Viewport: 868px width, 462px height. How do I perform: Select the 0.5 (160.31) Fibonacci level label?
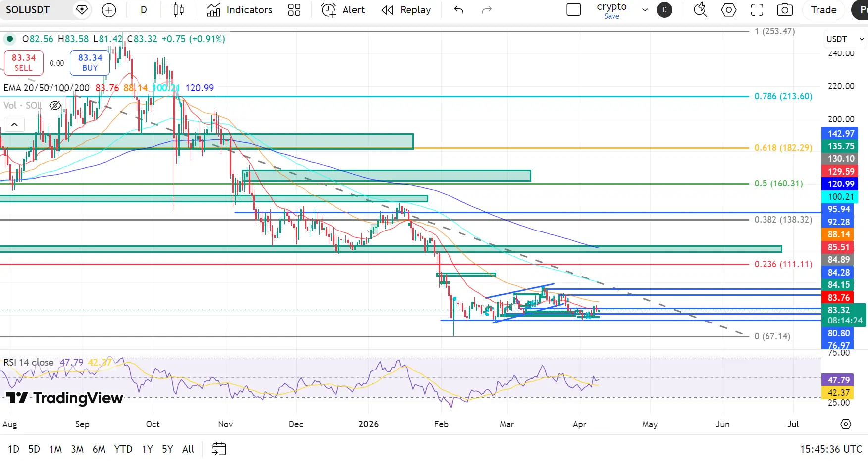tap(779, 184)
